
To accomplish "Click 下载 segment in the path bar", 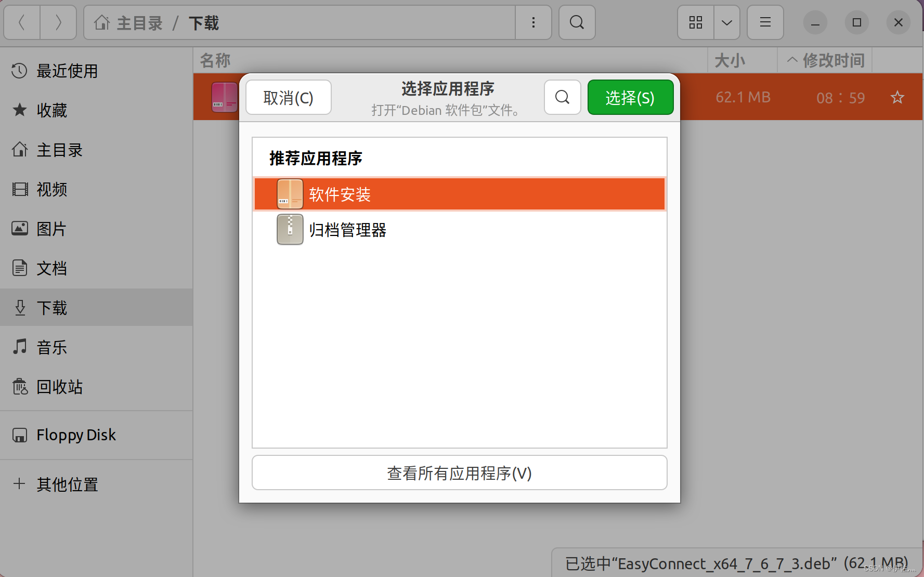I will (x=204, y=23).
